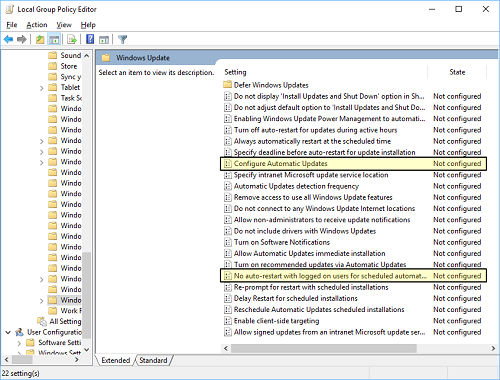Click the Filter funnel toolbar icon
500x380 pixels.
point(123,40)
